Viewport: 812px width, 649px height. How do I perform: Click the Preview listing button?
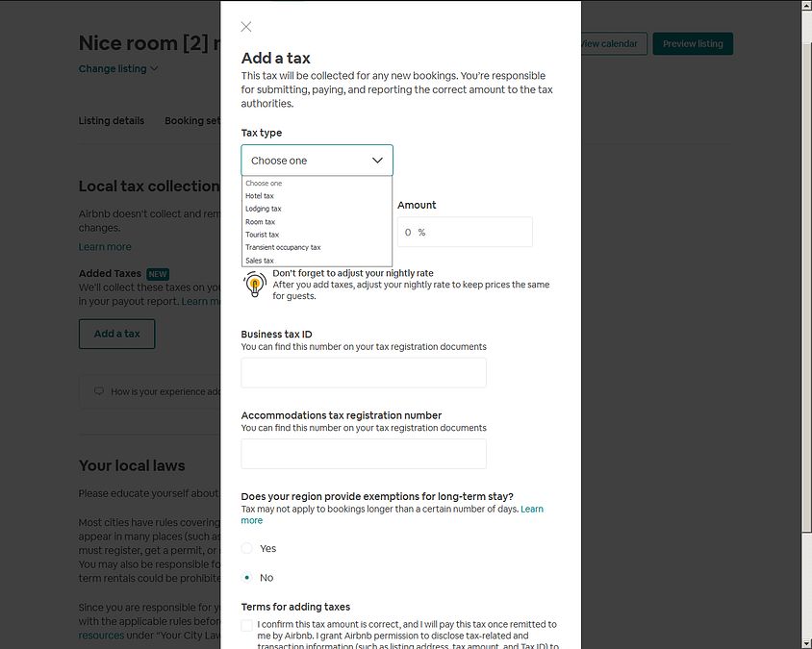coord(693,43)
